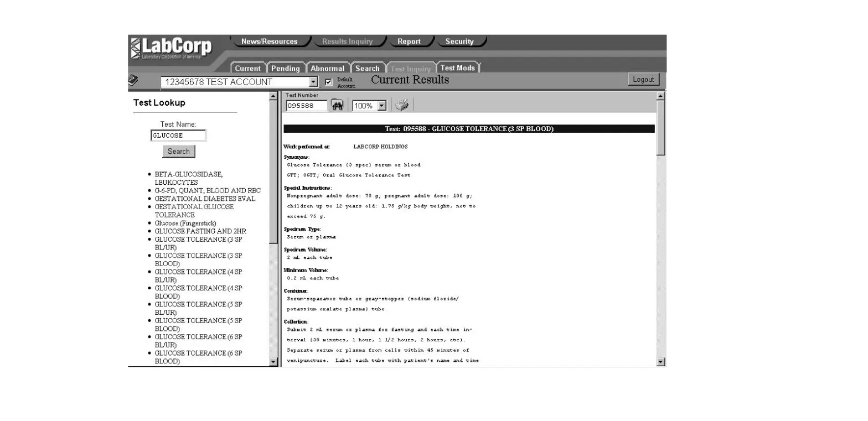This screenshot has height=421, width=868.
Task: Click the 'Serum or plasma' text
Action: click(311, 237)
